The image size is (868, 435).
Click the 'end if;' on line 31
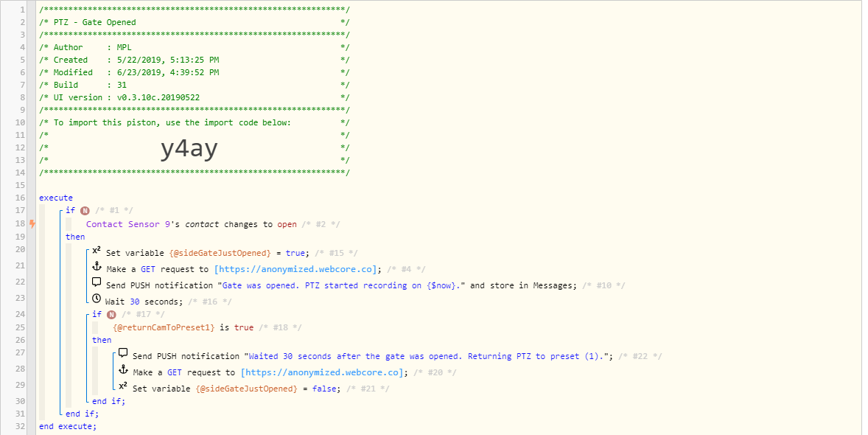point(82,414)
